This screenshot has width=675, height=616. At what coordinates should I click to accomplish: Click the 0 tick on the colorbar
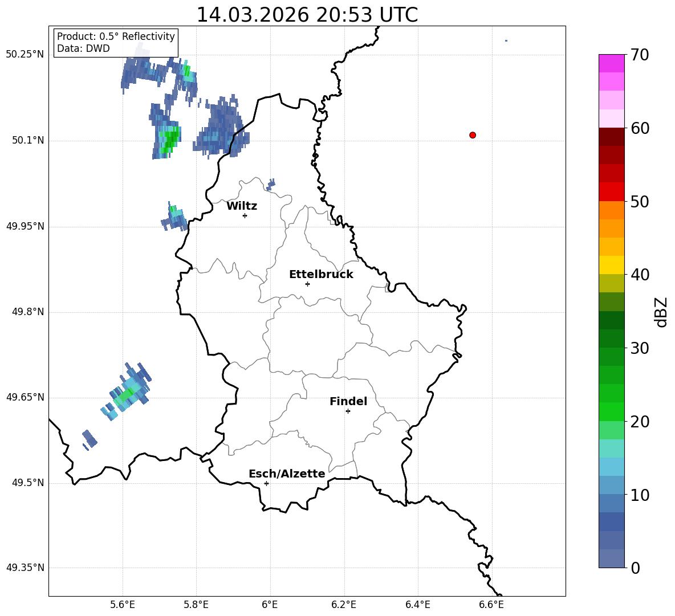[x=636, y=568]
